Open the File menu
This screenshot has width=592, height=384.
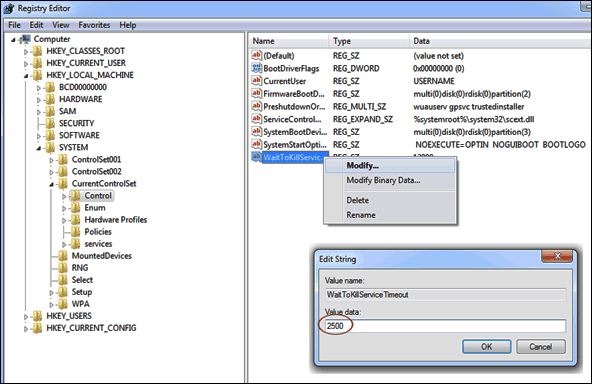[14, 25]
